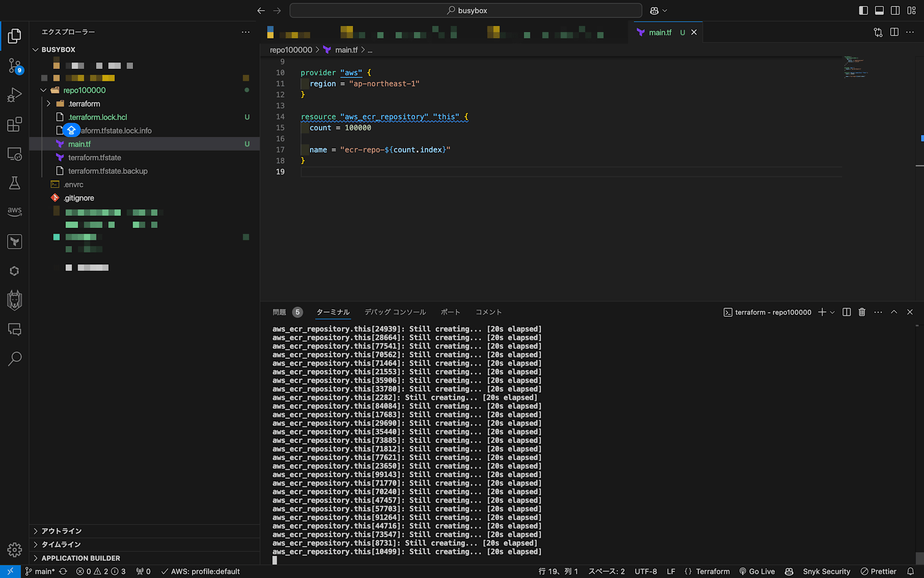The image size is (924, 578).
Task: Synchronize changes from the status bar
Action: click(x=63, y=572)
